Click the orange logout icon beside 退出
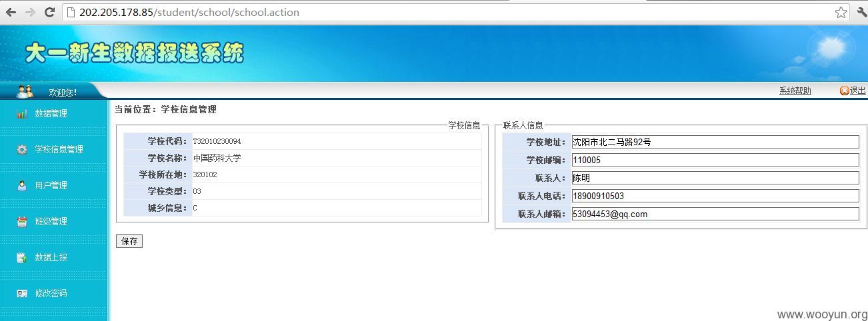Viewport: 868px width, 321px height. (x=844, y=91)
